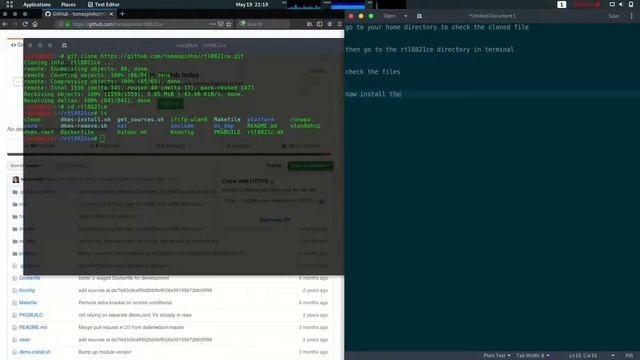The height and width of the screenshot is (360, 640).
Task: Expand the Open recent files dropdown arrow
Action: tap(405, 16)
